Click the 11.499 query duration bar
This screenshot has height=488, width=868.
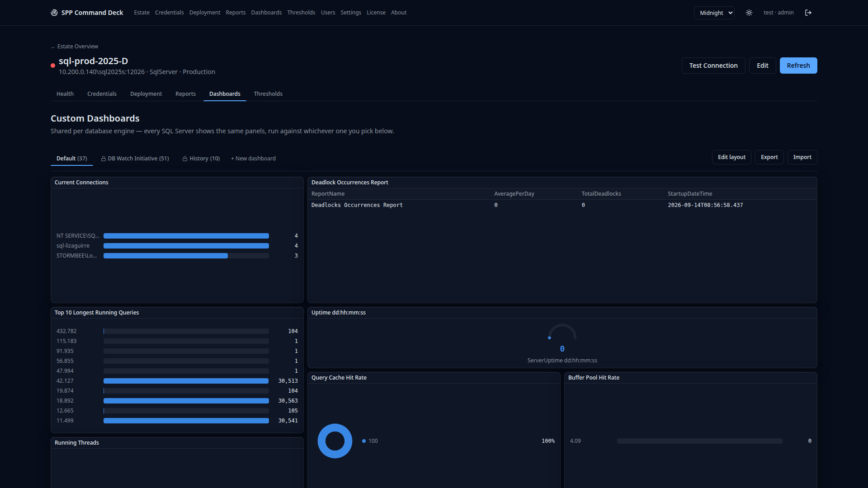click(186, 421)
